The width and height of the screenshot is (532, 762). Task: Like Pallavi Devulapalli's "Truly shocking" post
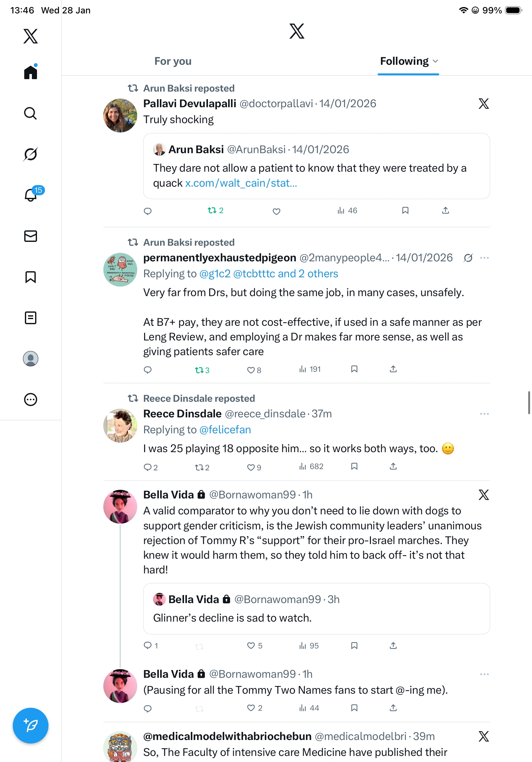[x=276, y=211]
